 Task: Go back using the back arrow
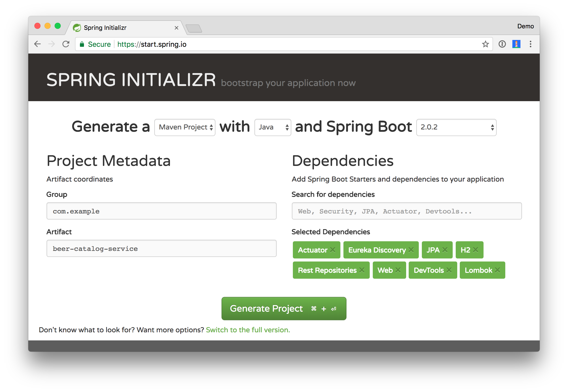click(37, 44)
